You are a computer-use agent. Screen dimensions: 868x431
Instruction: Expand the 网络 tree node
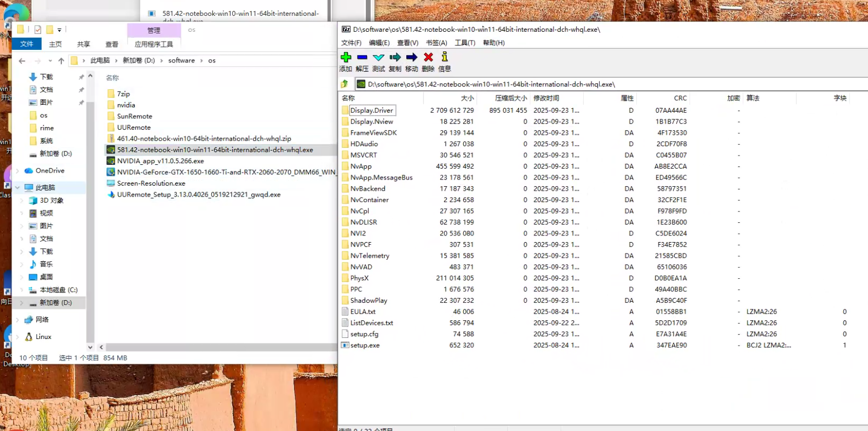(19, 320)
